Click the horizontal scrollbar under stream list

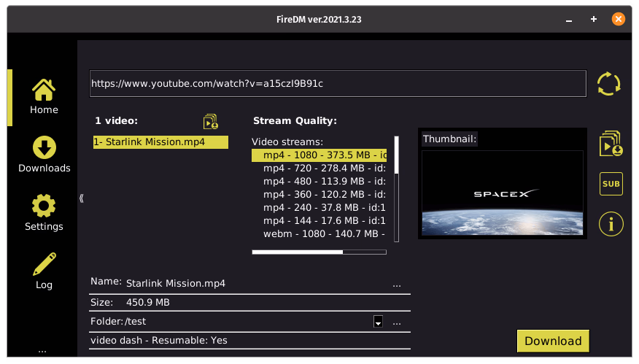point(319,252)
